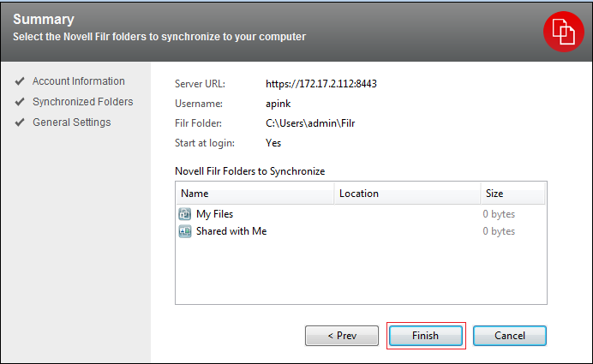Click the server URL value text

pyautogui.click(x=321, y=84)
